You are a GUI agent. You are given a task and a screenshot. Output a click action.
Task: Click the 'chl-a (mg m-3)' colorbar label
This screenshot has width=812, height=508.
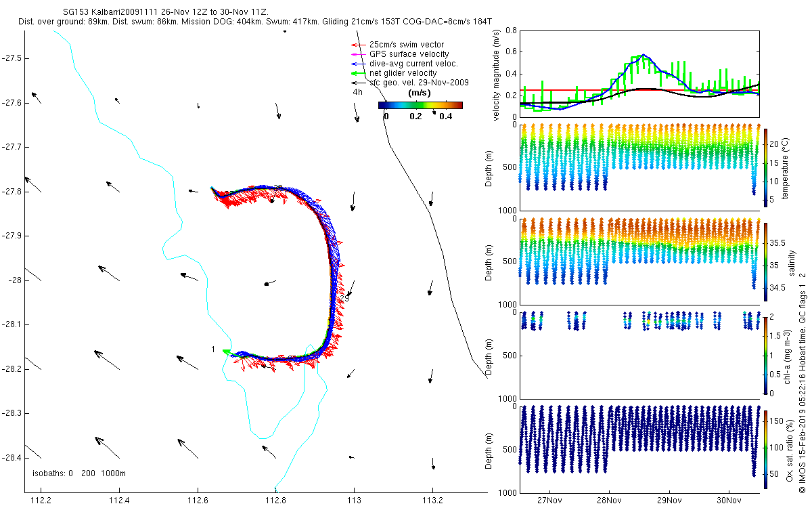[x=787, y=356]
